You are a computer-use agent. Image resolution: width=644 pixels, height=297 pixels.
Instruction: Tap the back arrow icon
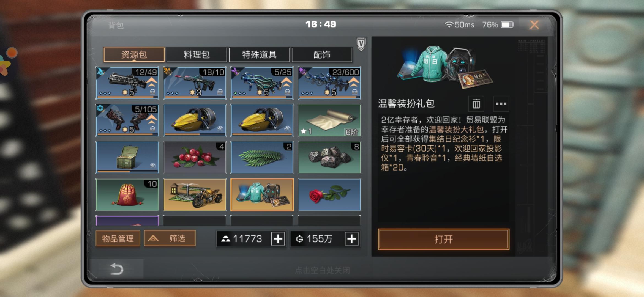click(116, 269)
